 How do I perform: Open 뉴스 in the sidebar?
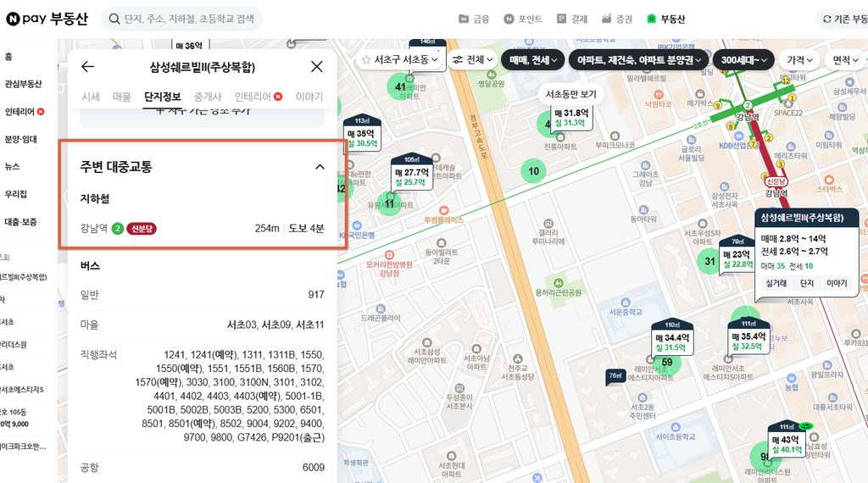12,167
